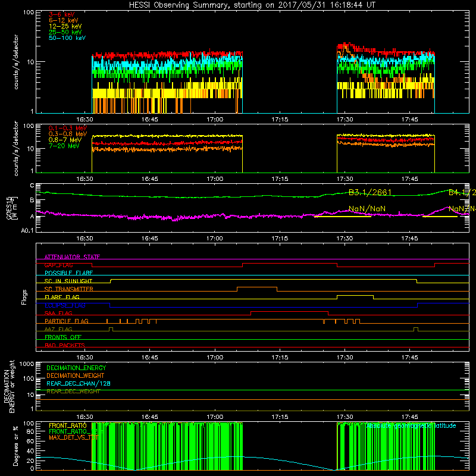The image size is (476, 476).
Task: Click the REAR_DEC_WEIGHT legend label
Action: point(73,392)
